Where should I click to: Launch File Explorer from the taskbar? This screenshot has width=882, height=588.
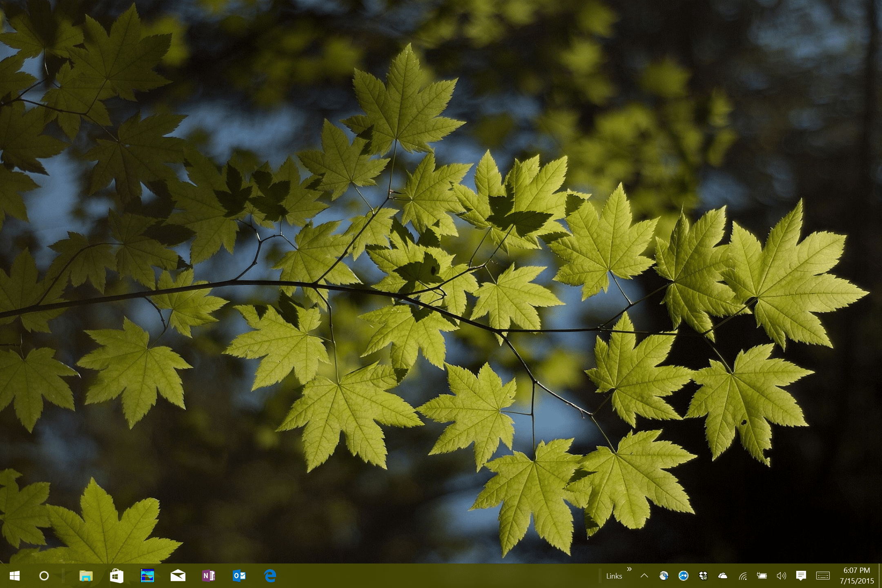point(86,576)
